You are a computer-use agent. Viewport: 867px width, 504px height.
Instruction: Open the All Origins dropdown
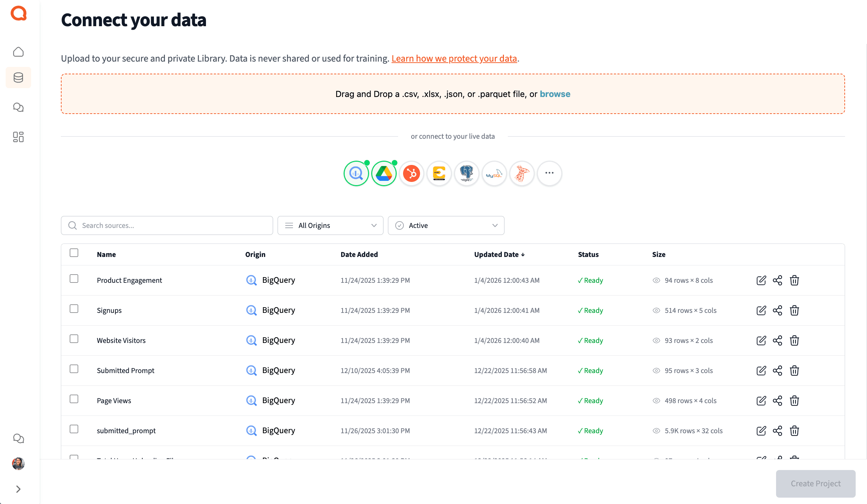pyautogui.click(x=330, y=225)
